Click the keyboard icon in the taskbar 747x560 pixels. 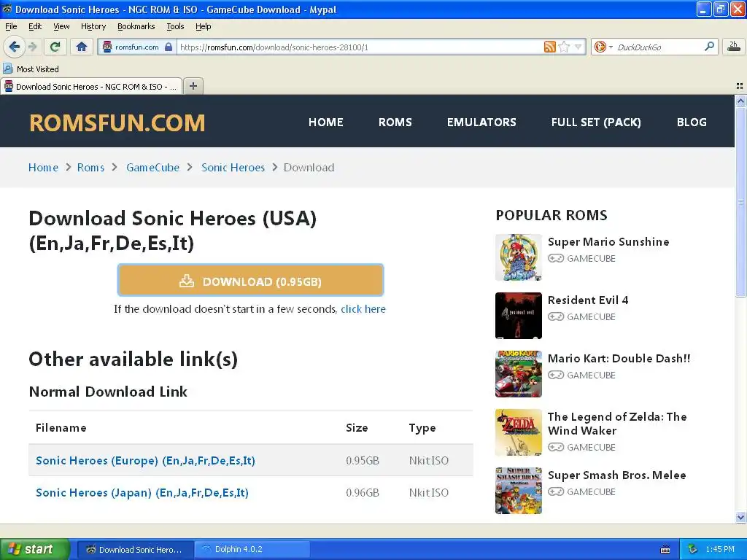(x=665, y=550)
